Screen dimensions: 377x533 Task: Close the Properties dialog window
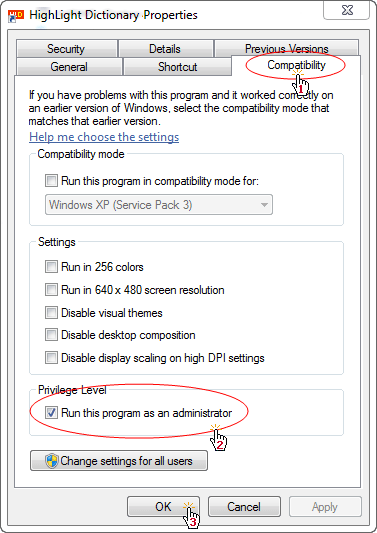(347, 11)
